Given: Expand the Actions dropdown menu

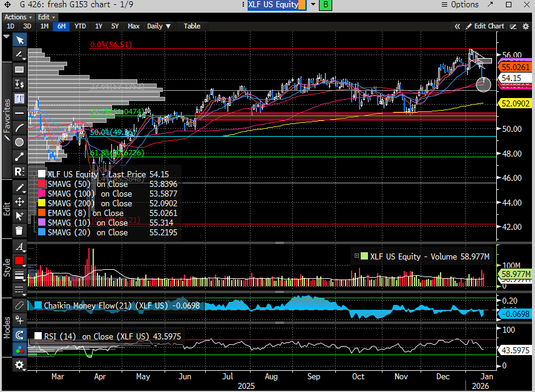Looking at the screenshot, I should coord(18,17).
